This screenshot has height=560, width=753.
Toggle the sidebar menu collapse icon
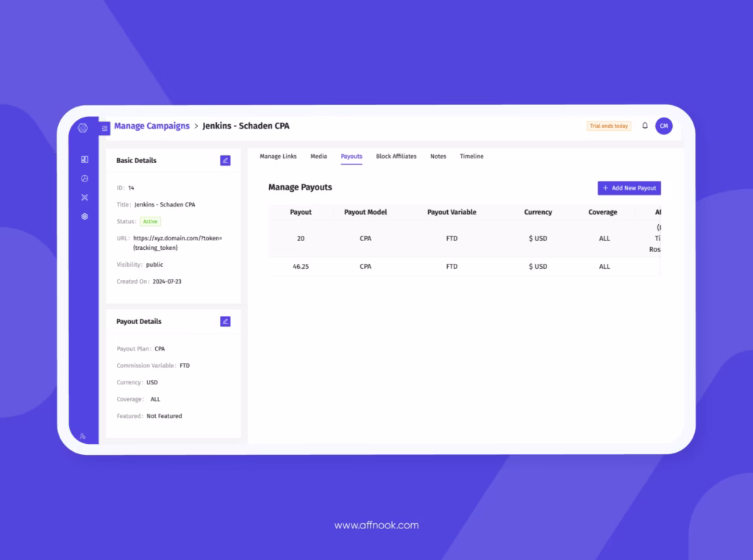tap(104, 128)
